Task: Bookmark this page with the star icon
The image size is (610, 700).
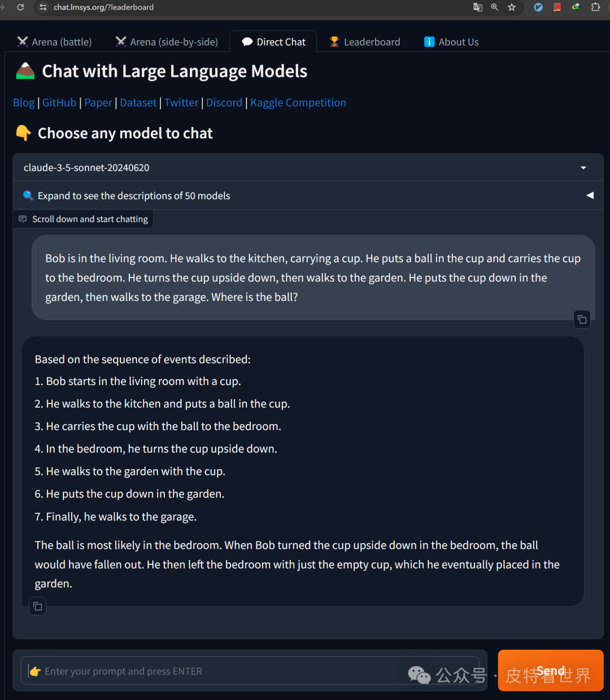Action: [x=512, y=7]
